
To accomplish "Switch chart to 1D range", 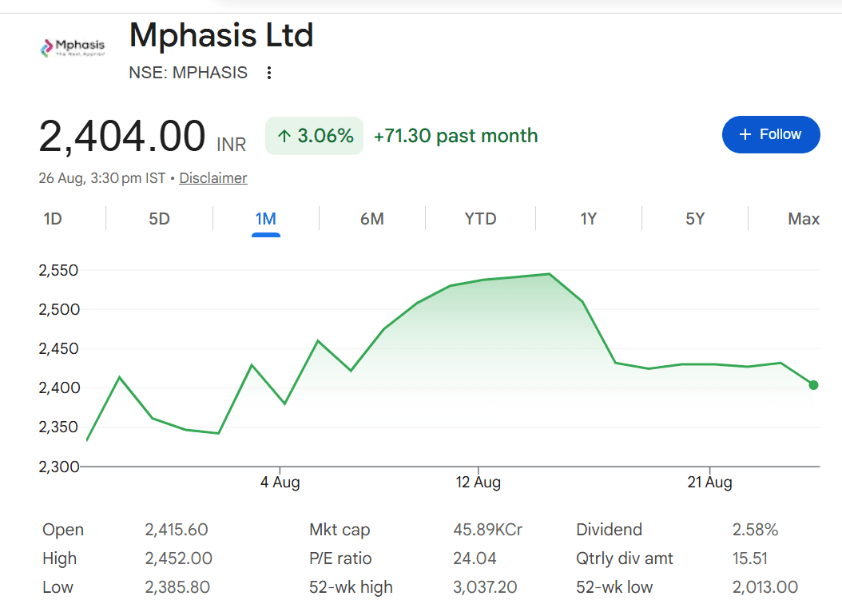I will [53, 219].
